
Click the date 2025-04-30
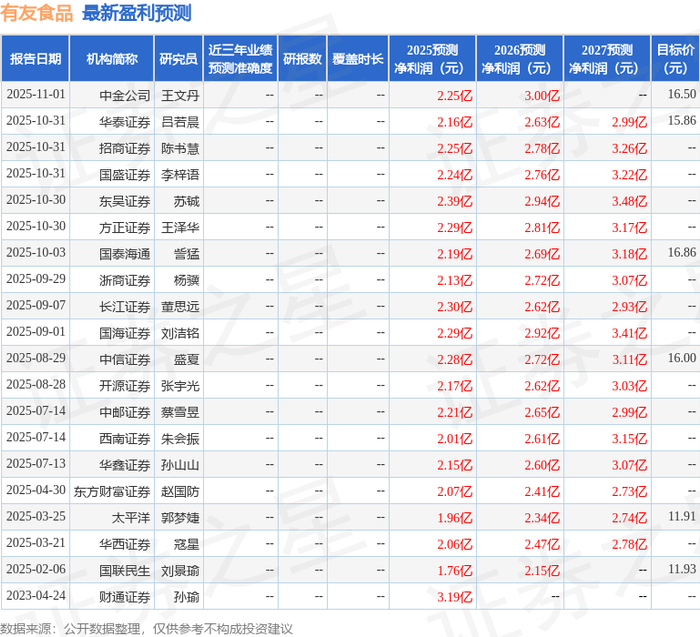(x=36, y=490)
